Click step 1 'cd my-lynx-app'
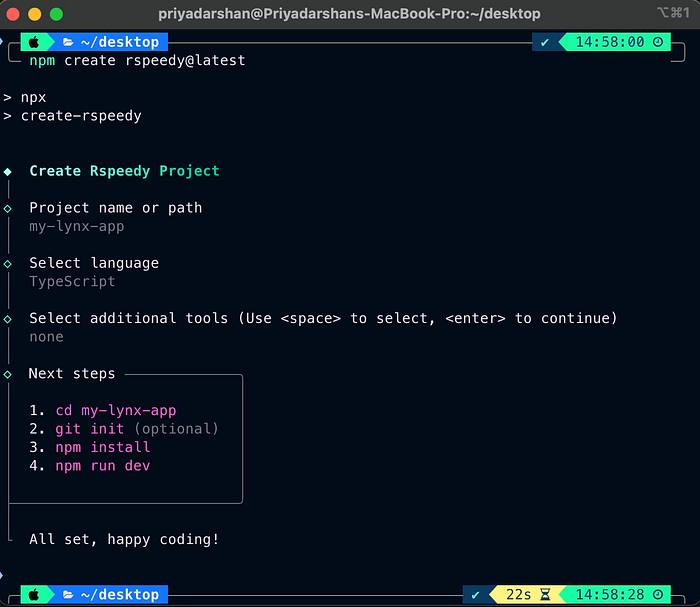 (103, 411)
